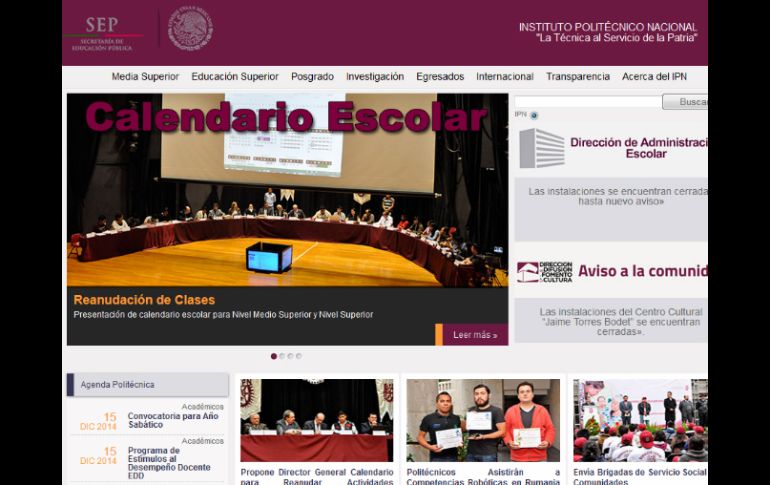Screen dimensions: 770x485
Task: Select the first carousel slide dot
Action: click(x=274, y=356)
